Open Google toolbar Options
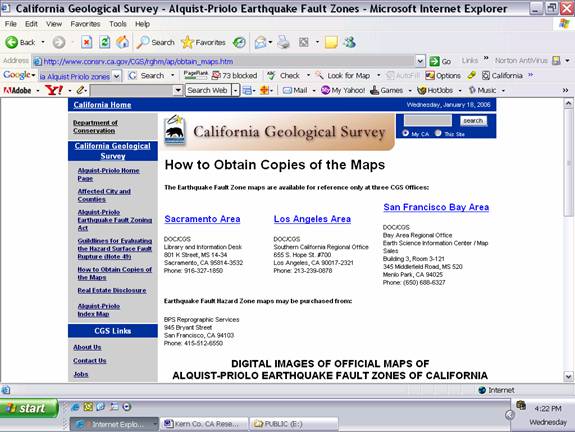 (x=443, y=76)
